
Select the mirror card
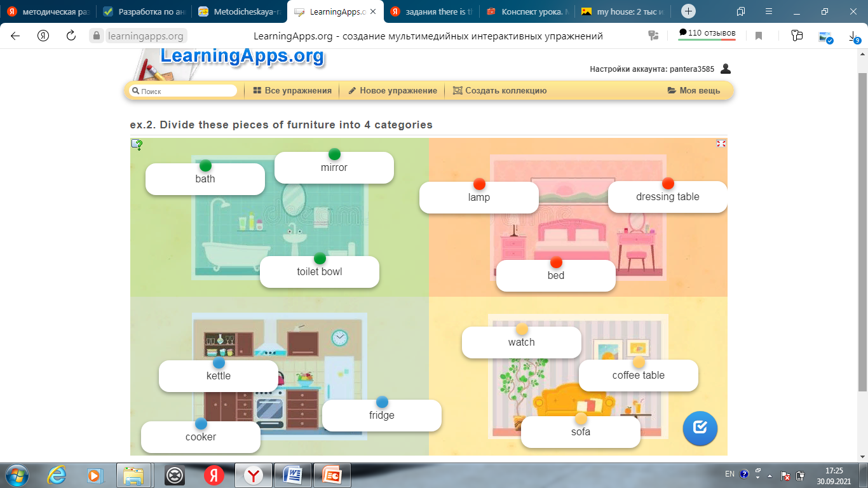point(334,168)
